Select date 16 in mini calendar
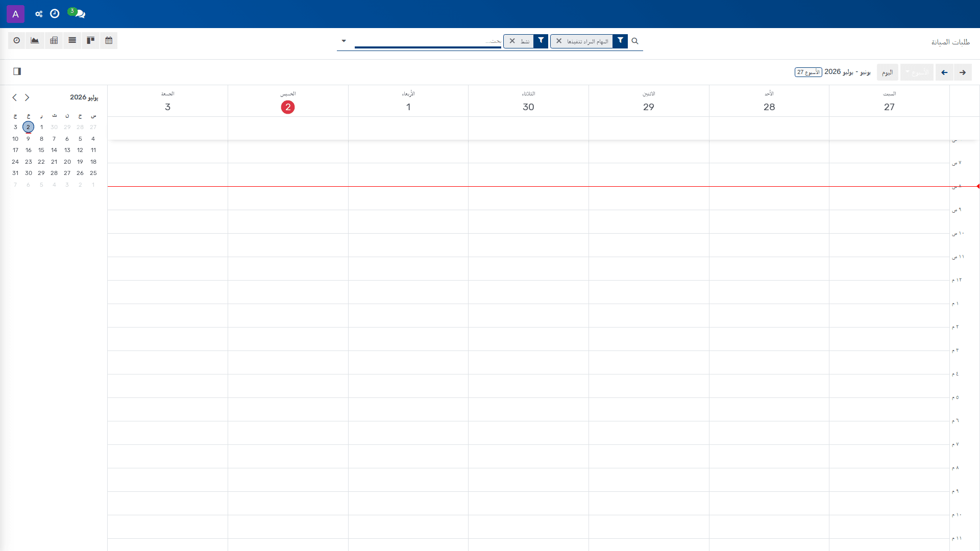The height and width of the screenshot is (551, 980). tap(29, 150)
